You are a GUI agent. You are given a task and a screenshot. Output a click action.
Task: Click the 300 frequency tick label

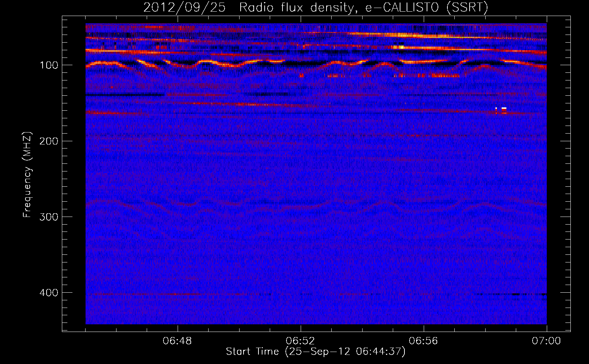click(49, 217)
